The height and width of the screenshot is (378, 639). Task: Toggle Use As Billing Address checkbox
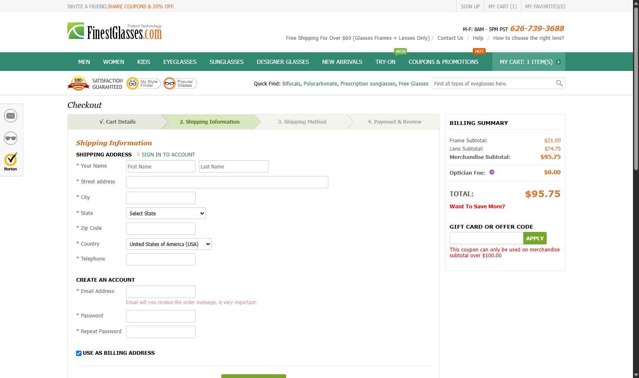pos(79,353)
